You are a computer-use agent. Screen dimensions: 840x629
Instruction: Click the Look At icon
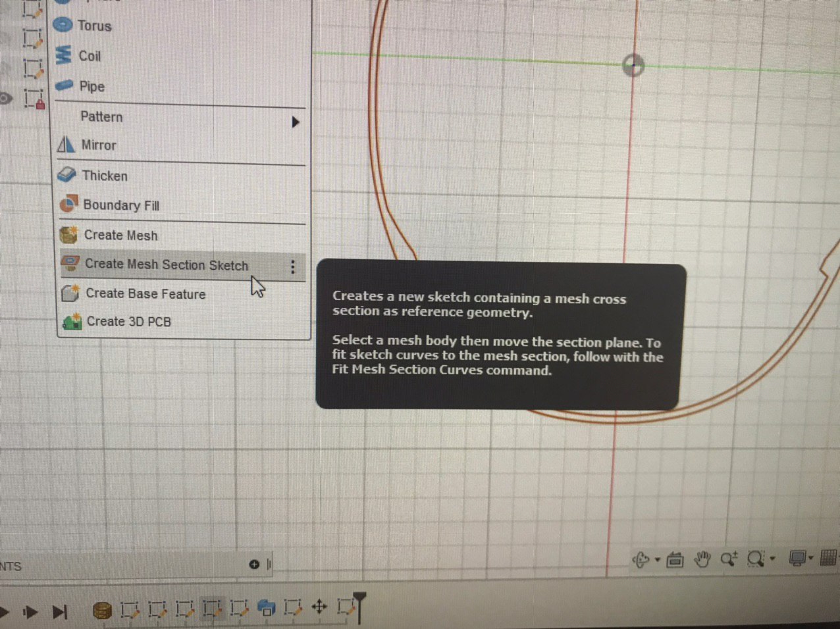click(675, 560)
